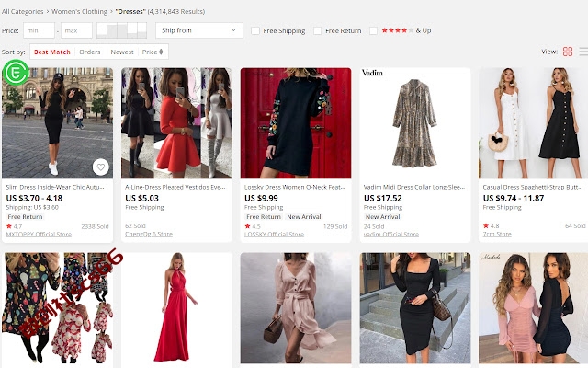Image resolution: width=588 pixels, height=368 pixels.
Task: Click price sort arrows icon
Action: point(161,52)
